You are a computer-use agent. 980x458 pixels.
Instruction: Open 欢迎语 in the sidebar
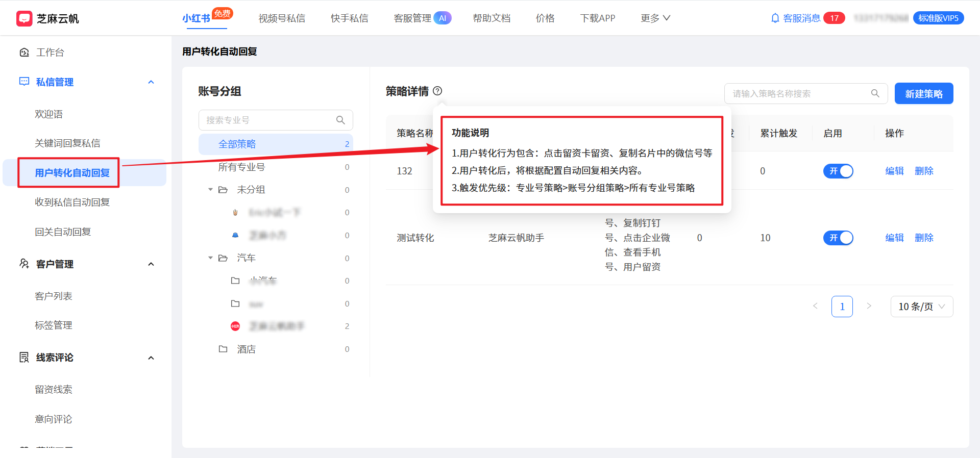(x=48, y=114)
